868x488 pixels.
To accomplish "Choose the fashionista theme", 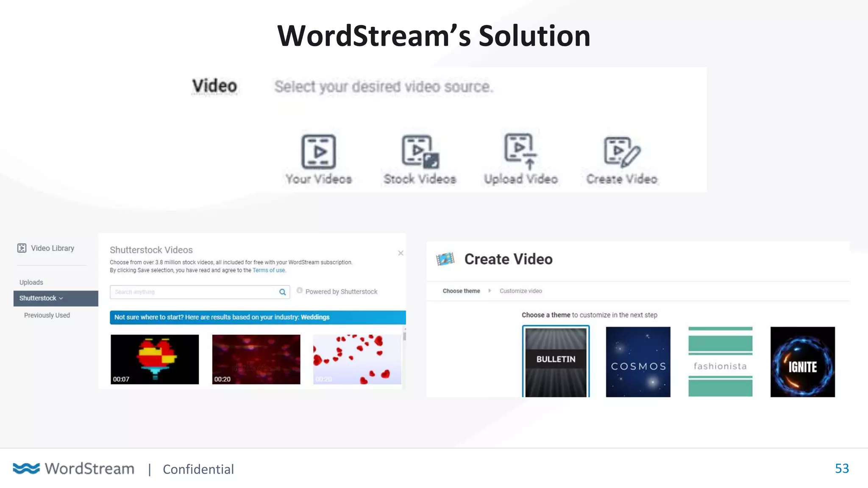I will (720, 362).
